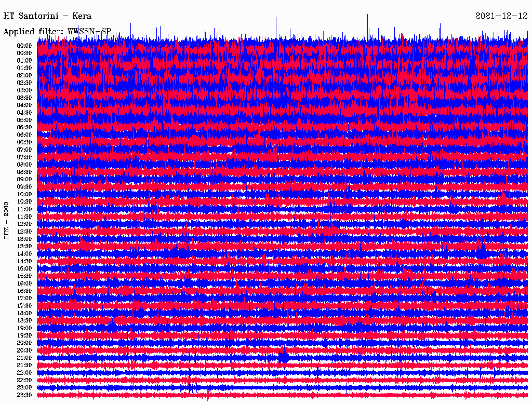Click the 08:00 time label
This screenshot has width=532, height=405.
(x=24, y=165)
